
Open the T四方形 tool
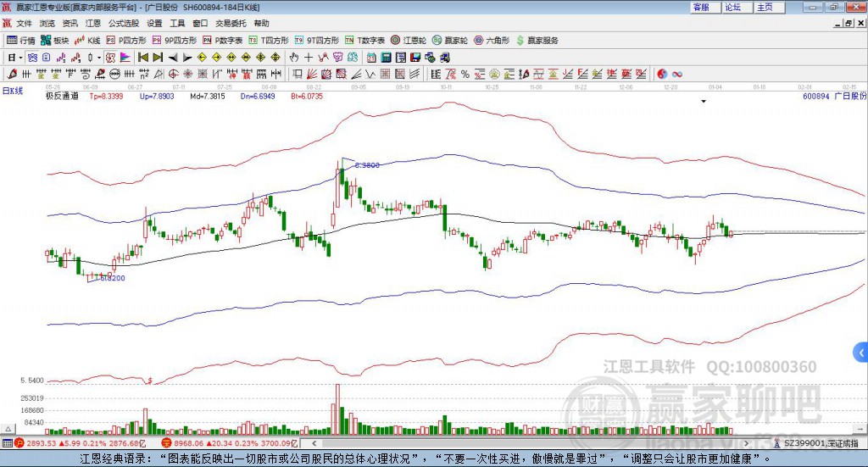(269, 41)
